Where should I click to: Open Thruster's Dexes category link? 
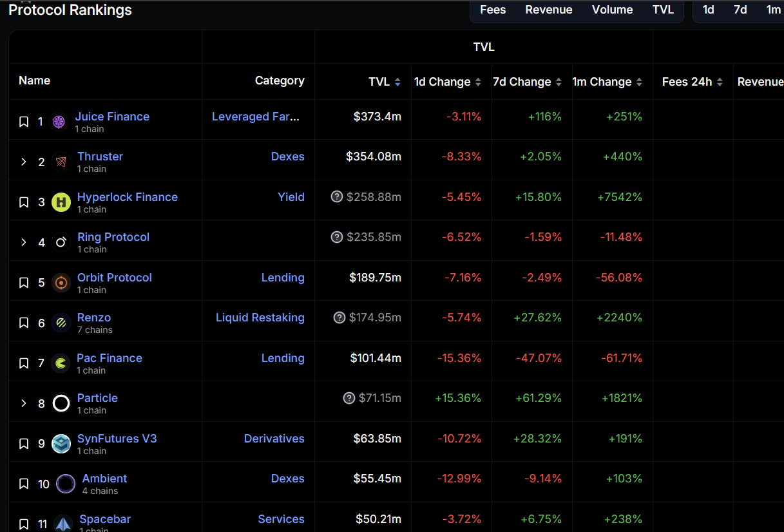click(288, 157)
